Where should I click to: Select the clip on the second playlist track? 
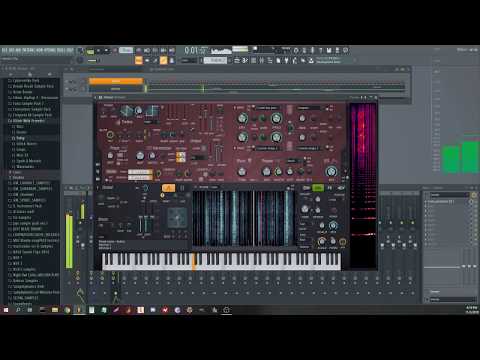click(116, 89)
